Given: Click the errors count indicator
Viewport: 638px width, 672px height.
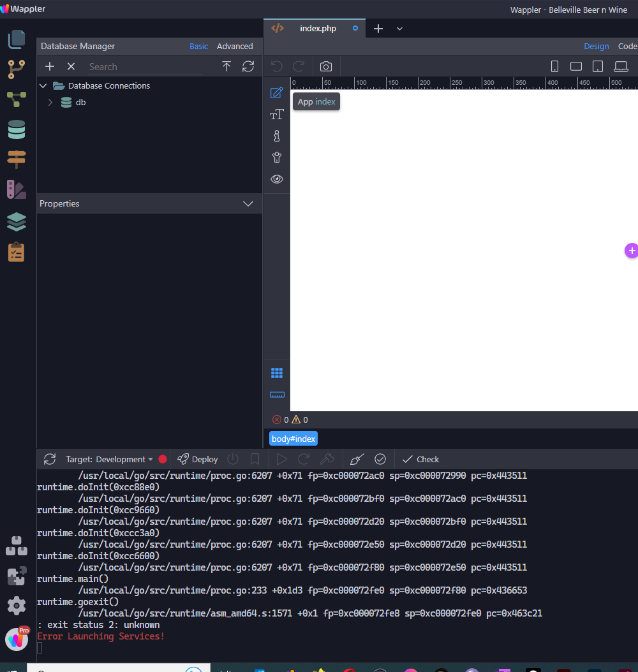Looking at the screenshot, I should (281, 420).
